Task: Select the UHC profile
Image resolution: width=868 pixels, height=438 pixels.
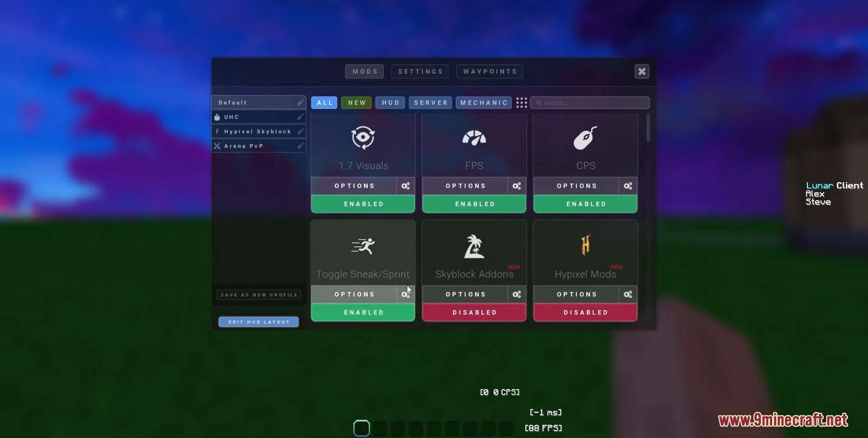Action: [259, 117]
